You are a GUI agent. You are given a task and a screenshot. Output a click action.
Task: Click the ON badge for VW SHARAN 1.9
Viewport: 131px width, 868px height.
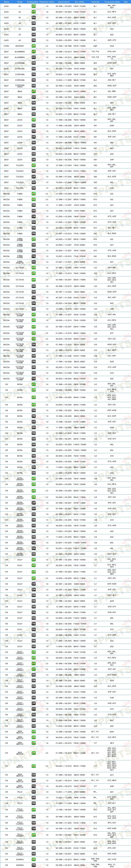(34, 865)
